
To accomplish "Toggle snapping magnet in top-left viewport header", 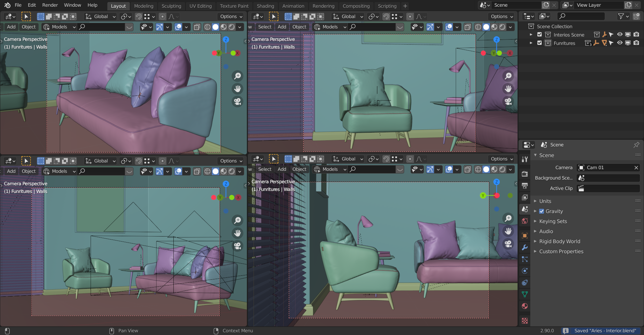I will (x=139, y=16).
